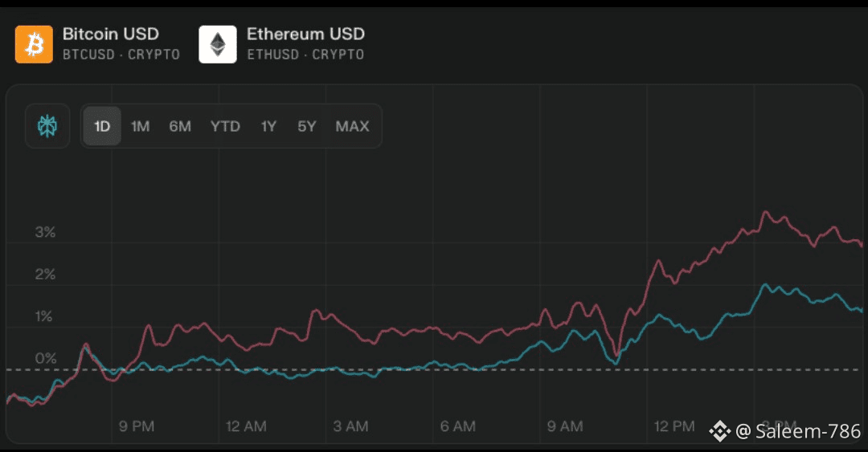Switch chart to 1M range
This screenshot has height=452, width=868.
click(x=140, y=126)
